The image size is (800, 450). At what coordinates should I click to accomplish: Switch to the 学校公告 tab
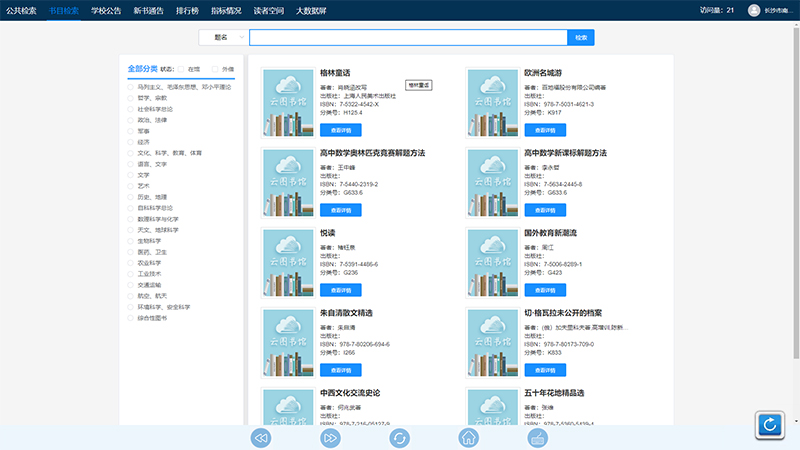click(105, 10)
